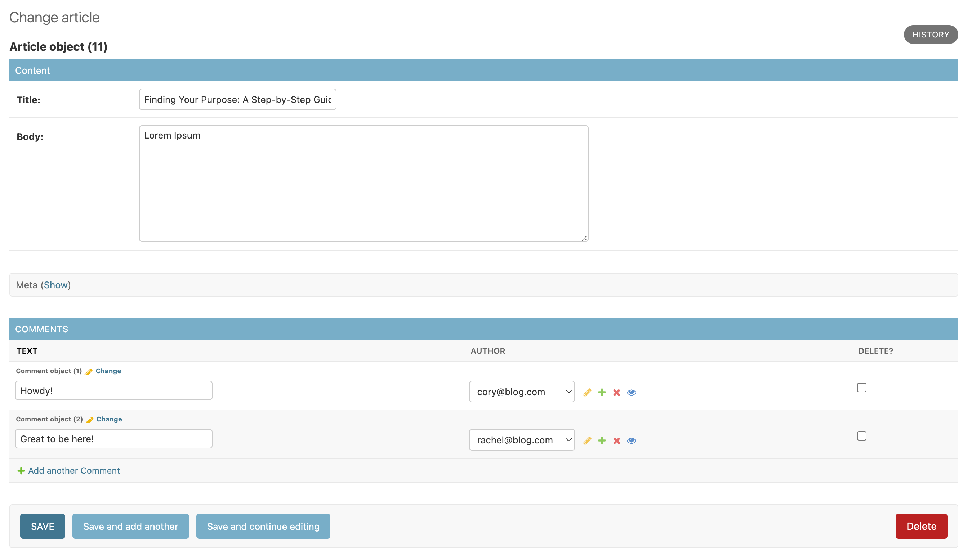Click the edit pencil icon for Comment 2

(x=586, y=440)
